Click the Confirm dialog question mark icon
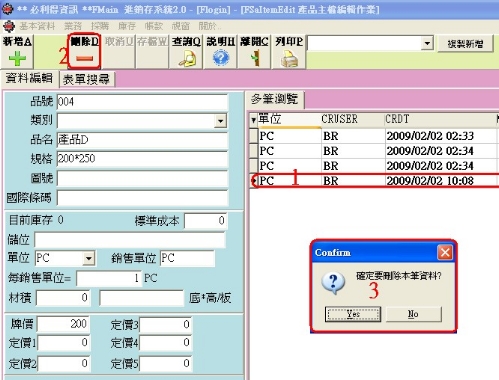 click(334, 283)
